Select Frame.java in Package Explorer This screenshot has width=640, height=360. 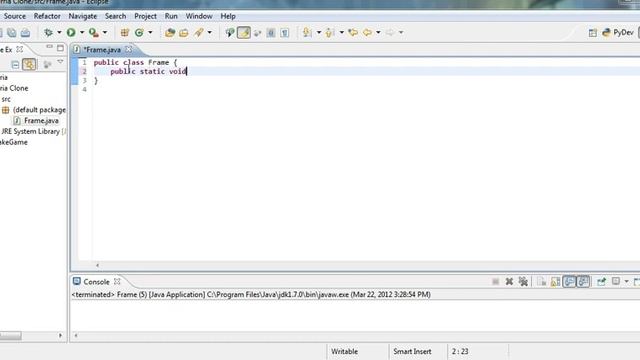tap(41, 121)
